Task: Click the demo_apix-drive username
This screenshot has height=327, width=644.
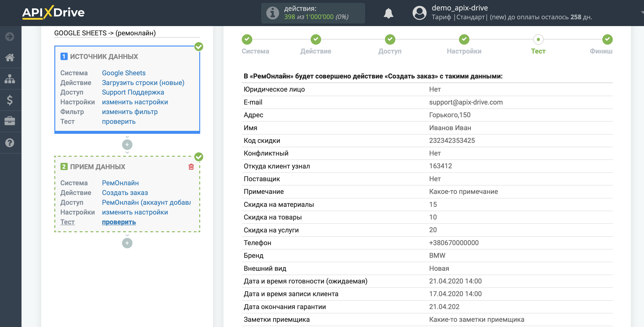Action: pyautogui.click(x=459, y=8)
